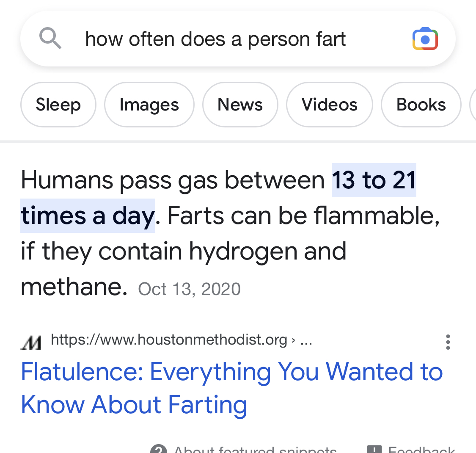Switch to the News tab
This screenshot has height=453, width=476.
point(240,105)
